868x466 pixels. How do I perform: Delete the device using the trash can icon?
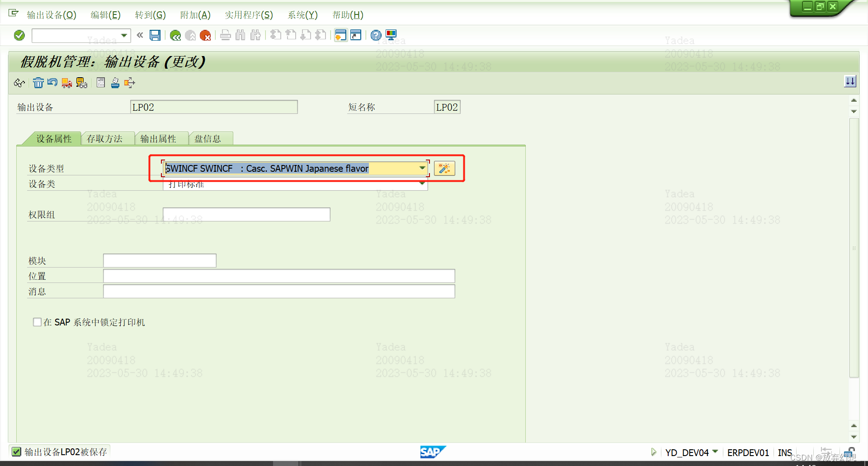pyautogui.click(x=38, y=83)
